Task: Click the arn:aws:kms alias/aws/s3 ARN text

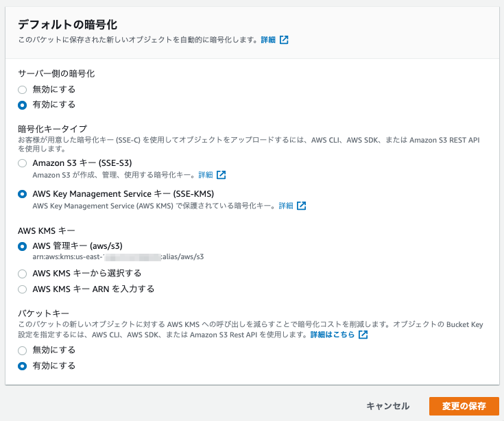Action: (118, 256)
